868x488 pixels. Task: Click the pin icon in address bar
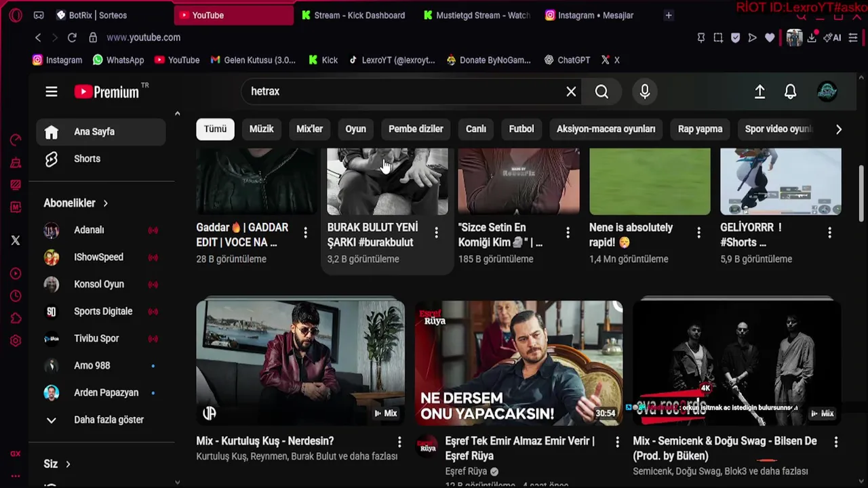[701, 38]
